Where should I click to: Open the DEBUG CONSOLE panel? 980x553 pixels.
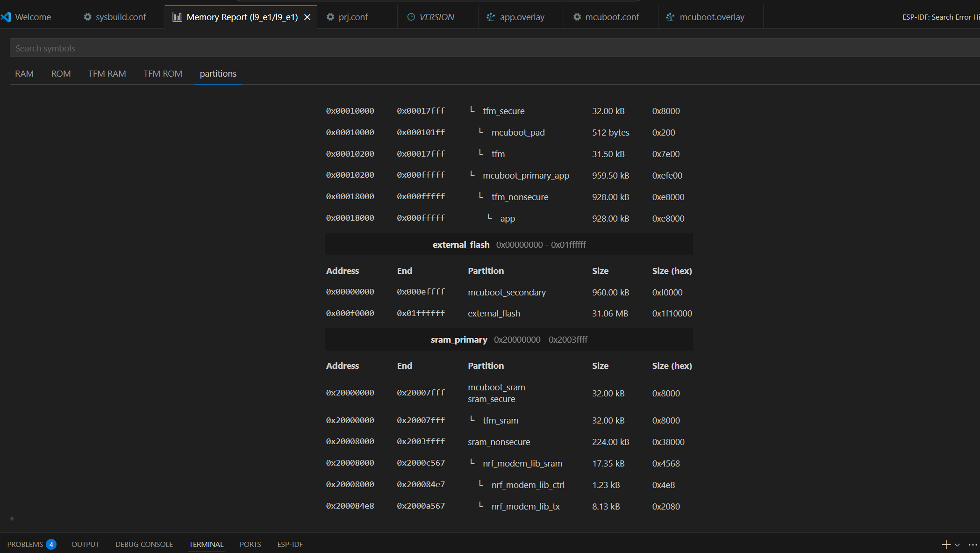pyautogui.click(x=144, y=545)
